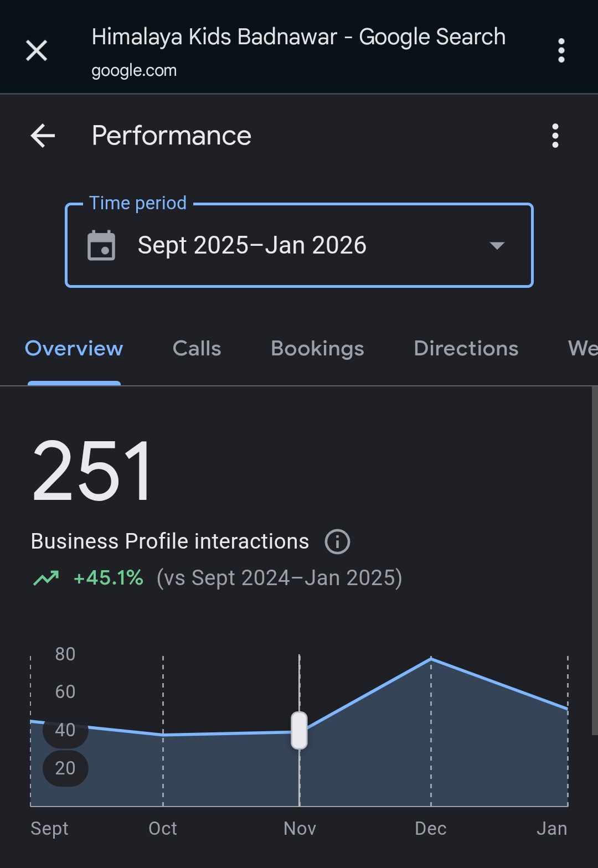The width and height of the screenshot is (598, 868).
Task: Click the chart slider handle at Nov
Action: [x=299, y=730]
